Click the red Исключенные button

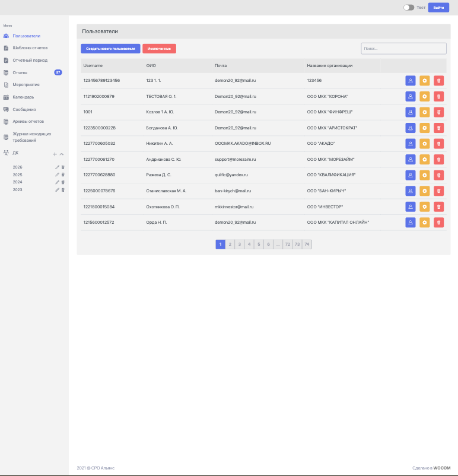click(x=160, y=49)
